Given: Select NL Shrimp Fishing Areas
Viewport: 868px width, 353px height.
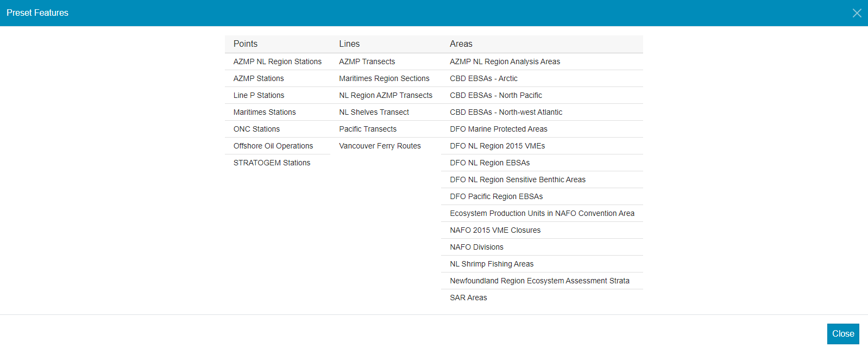Looking at the screenshot, I should click(x=542, y=264).
